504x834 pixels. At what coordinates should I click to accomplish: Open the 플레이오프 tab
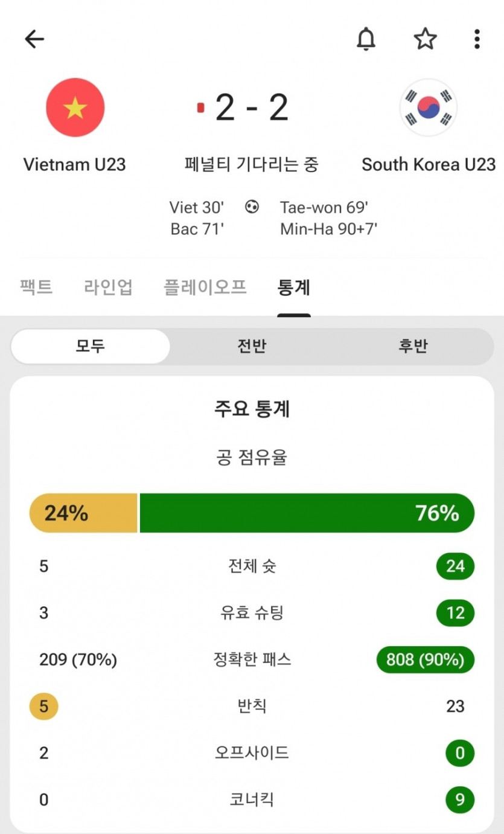(205, 287)
